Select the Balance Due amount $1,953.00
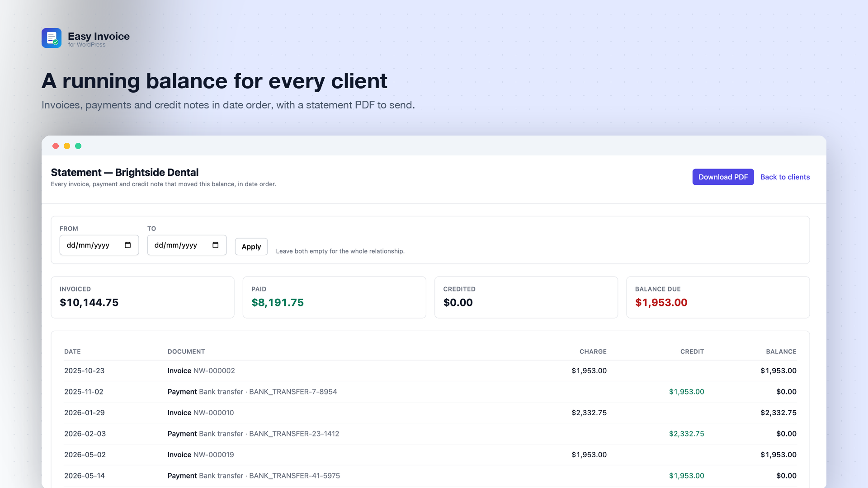Viewport: 868px width, 488px height. click(661, 303)
